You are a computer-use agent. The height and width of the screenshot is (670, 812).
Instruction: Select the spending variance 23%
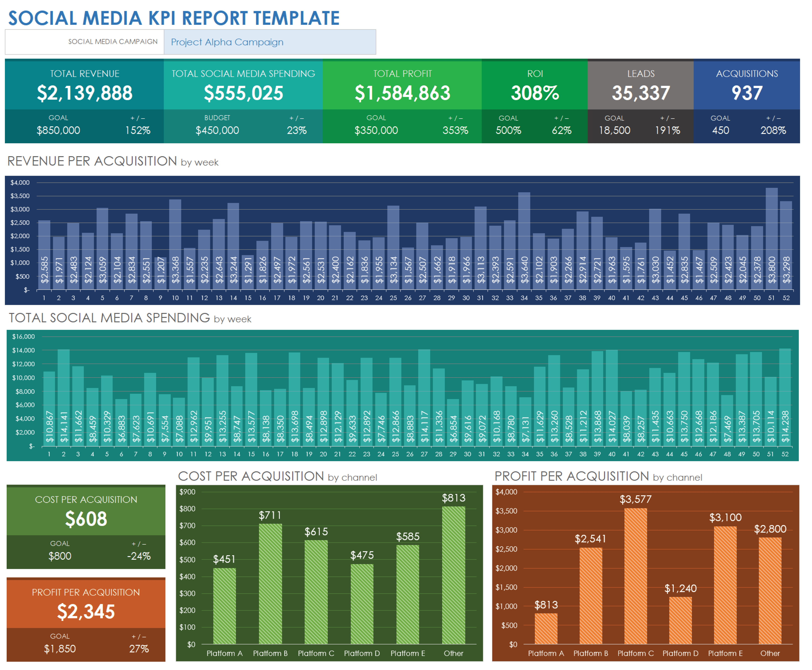click(x=297, y=131)
